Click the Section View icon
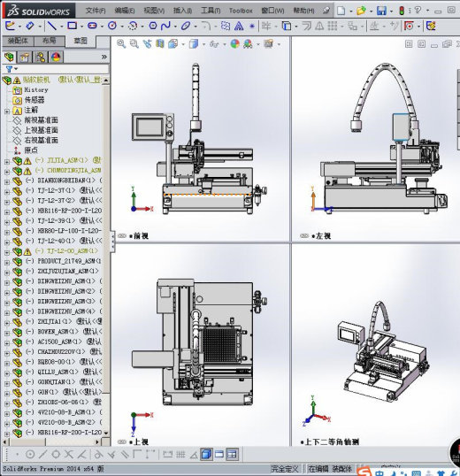Screen dimensions: 460x476 pos(160,43)
